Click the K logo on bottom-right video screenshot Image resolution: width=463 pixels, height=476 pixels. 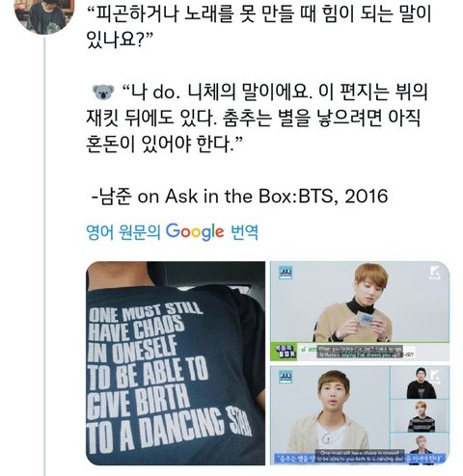coord(435,377)
